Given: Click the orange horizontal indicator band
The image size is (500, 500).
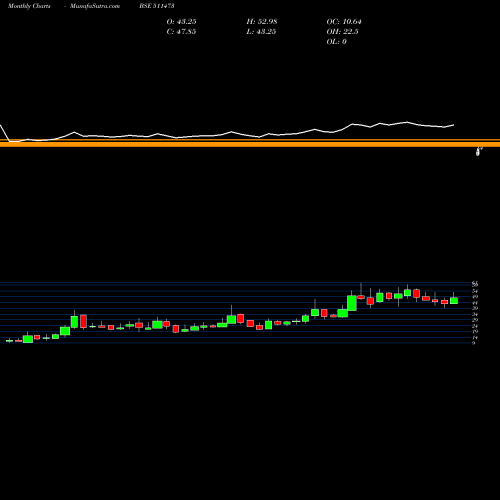Looking at the screenshot, I should coord(250,143).
